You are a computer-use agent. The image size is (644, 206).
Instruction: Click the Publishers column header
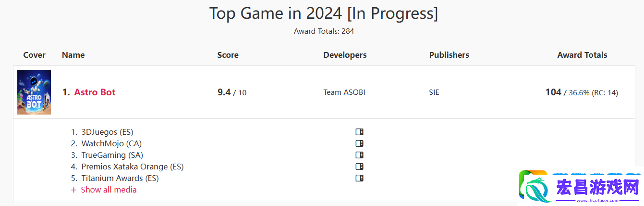click(x=449, y=55)
